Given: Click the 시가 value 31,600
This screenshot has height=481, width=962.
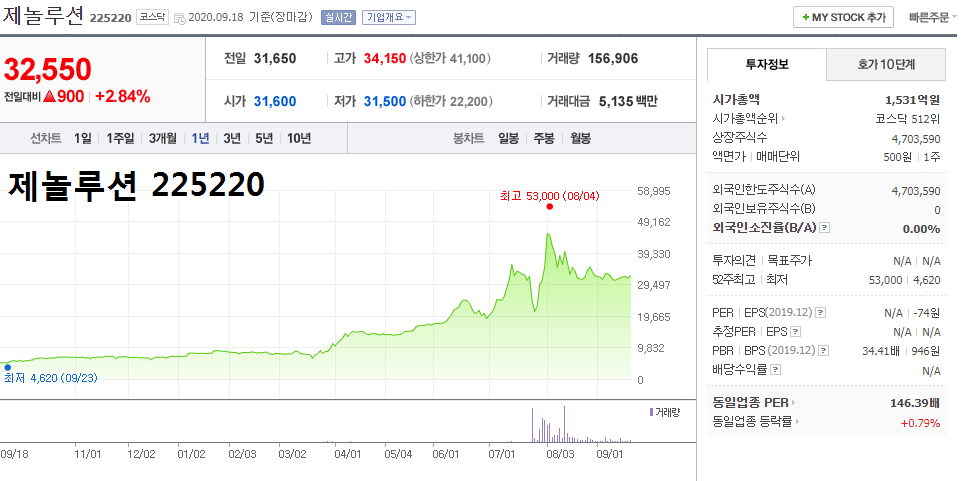Looking at the screenshot, I should 275,101.
